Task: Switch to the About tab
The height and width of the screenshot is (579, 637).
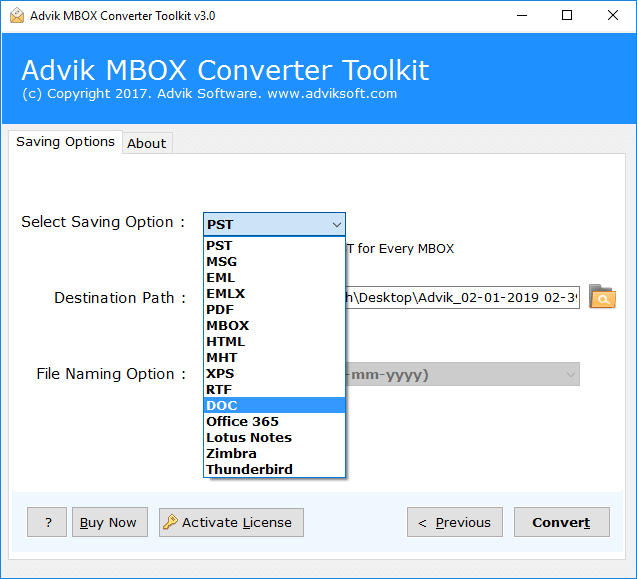Action: click(147, 143)
